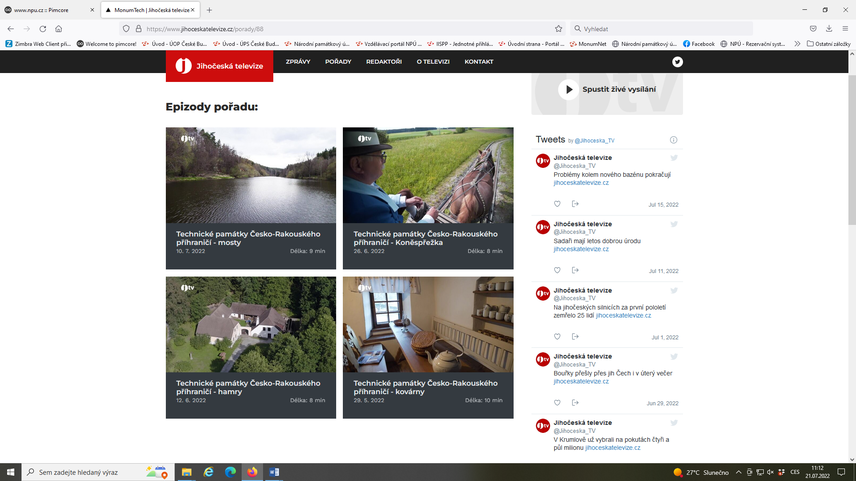Open Firefox downloads icon
Image resolution: width=856 pixels, height=481 pixels.
(829, 29)
